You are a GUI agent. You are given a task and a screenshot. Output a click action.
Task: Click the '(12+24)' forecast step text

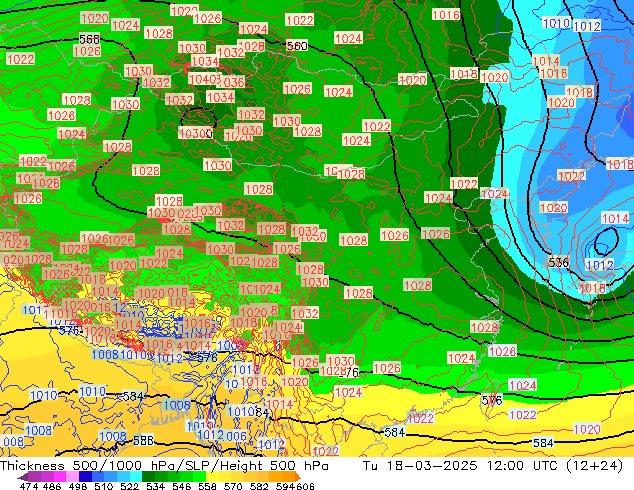tap(594, 466)
